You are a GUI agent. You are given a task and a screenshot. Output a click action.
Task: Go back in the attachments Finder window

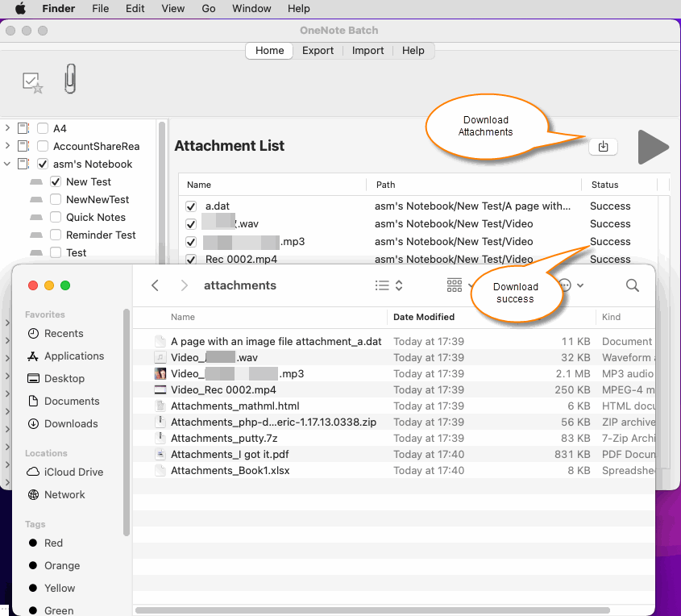(155, 285)
